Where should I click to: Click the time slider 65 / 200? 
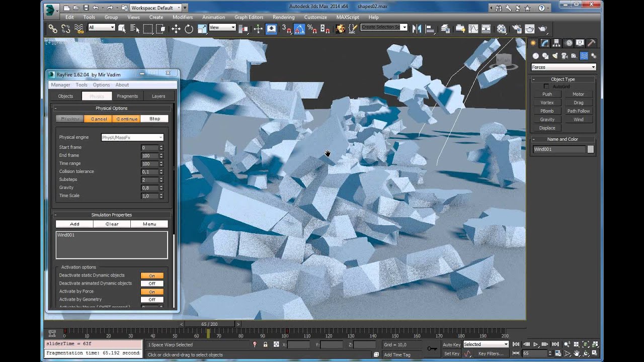[x=209, y=324]
